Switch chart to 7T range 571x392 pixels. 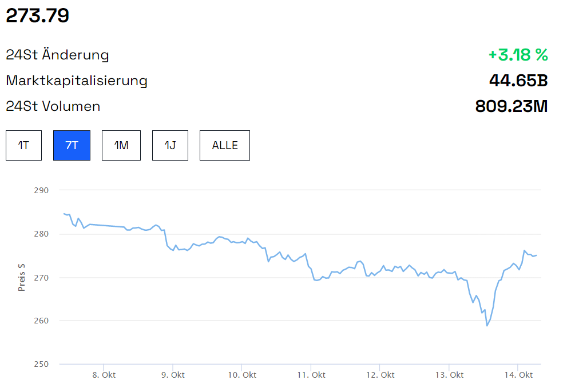(72, 145)
